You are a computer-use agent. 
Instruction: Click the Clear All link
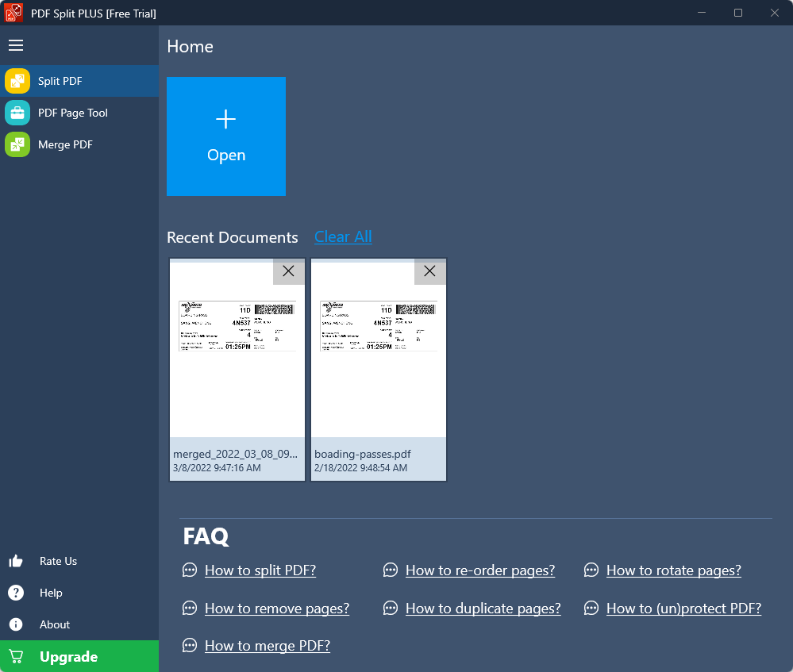tap(343, 236)
